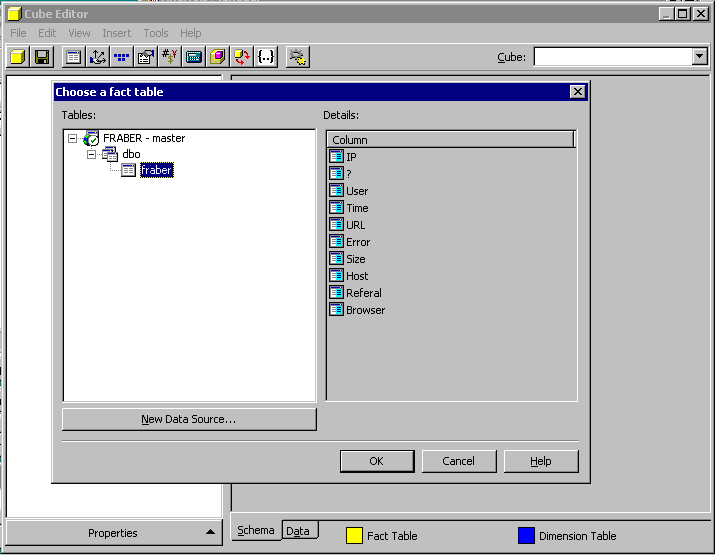Click the yellow New Cube toolbar icon
The image size is (715, 555).
tap(18, 57)
